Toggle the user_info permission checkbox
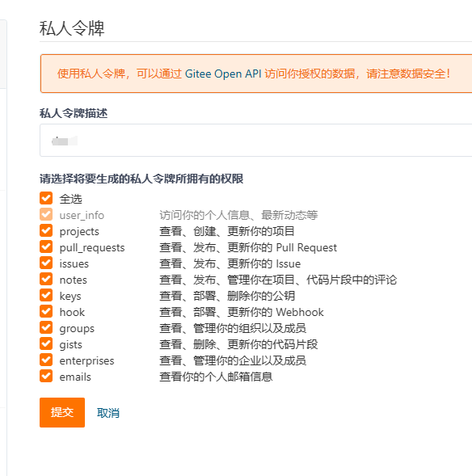The height and width of the screenshot is (476, 472). coord(46,214)
